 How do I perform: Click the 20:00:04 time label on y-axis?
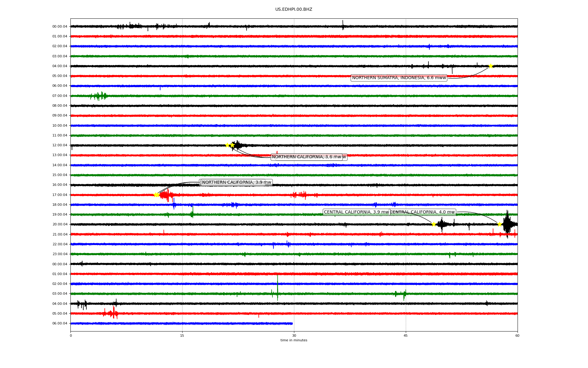click(60, 224)
